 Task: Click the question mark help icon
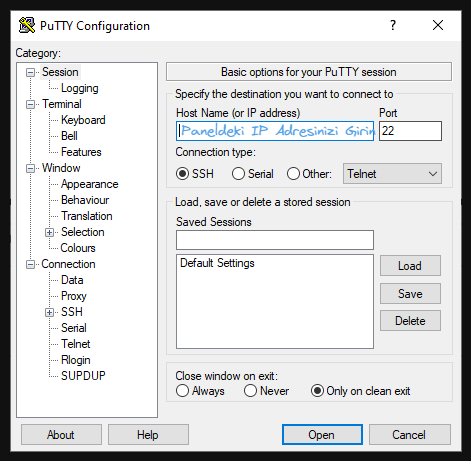(393, 25)
